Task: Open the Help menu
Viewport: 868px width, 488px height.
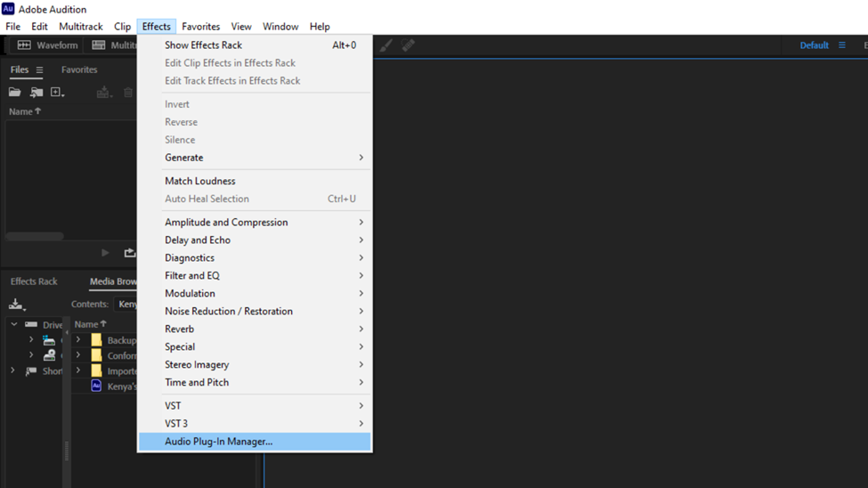Action: [x=320, y=27]
